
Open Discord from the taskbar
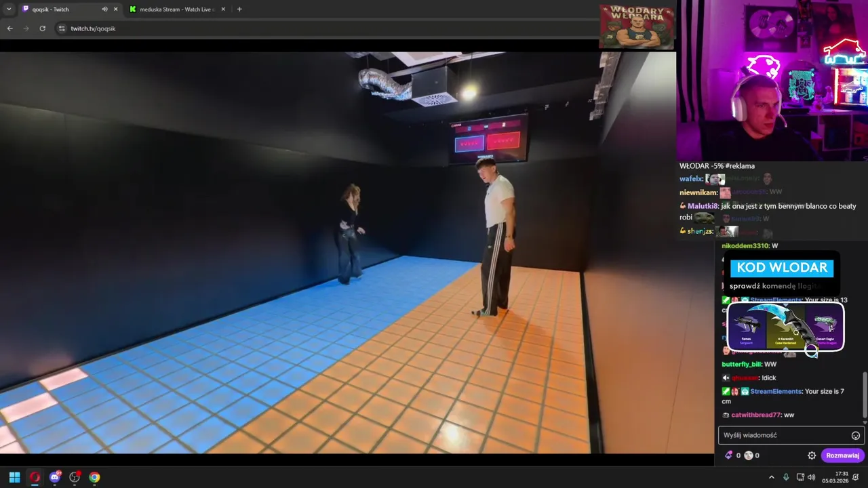[55, 477]
